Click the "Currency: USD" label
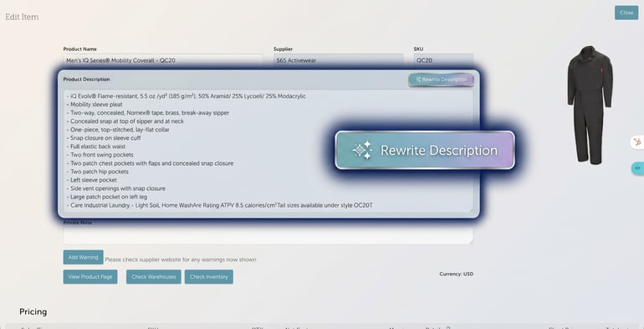Screen dimensions: 644x329 [x=456, y=274]
